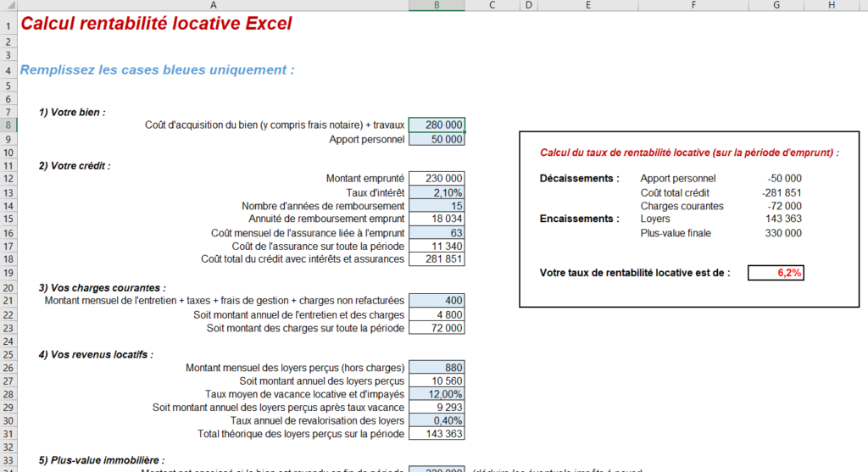Click the 6,2% profitability rate cell
Viewport: 868px width, 472px height.
(x=776, y=273)
